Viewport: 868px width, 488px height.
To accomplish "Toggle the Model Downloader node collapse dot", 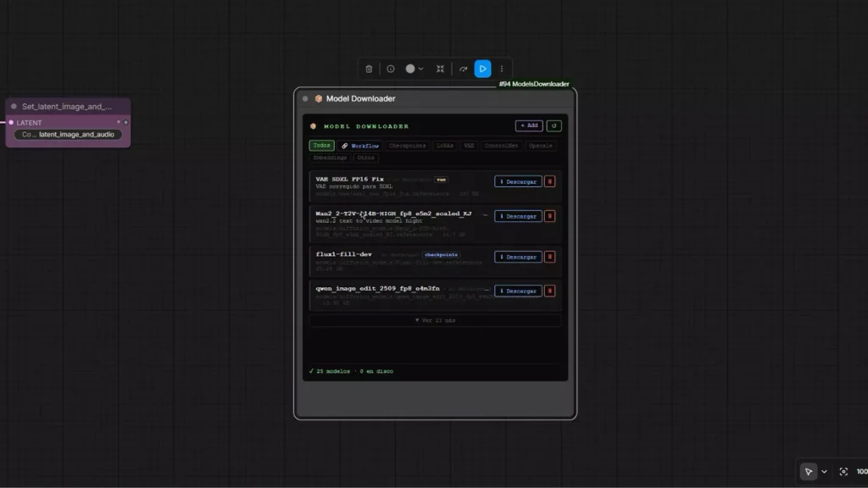I will 305,98.
